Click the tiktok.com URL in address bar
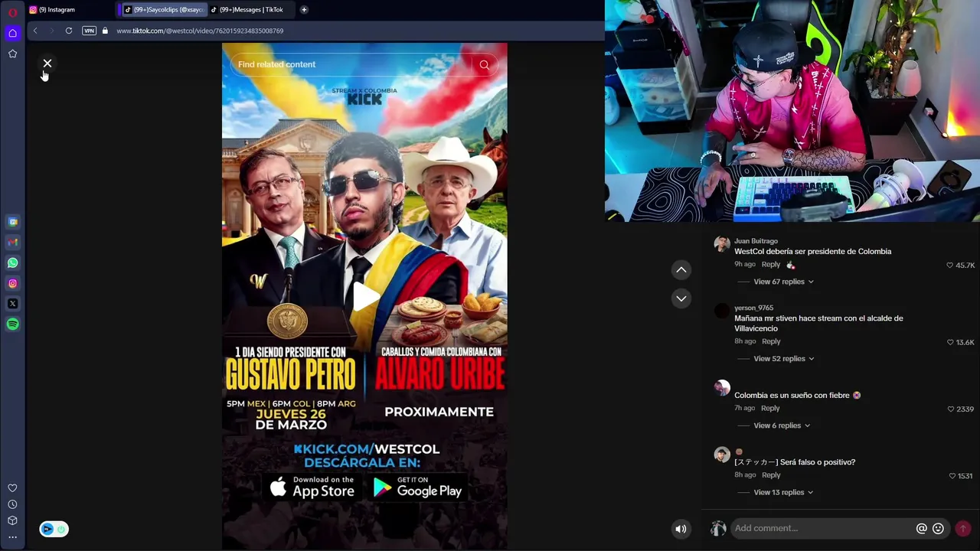This screenshot has height=551, width=980. [x=200, y=31]
